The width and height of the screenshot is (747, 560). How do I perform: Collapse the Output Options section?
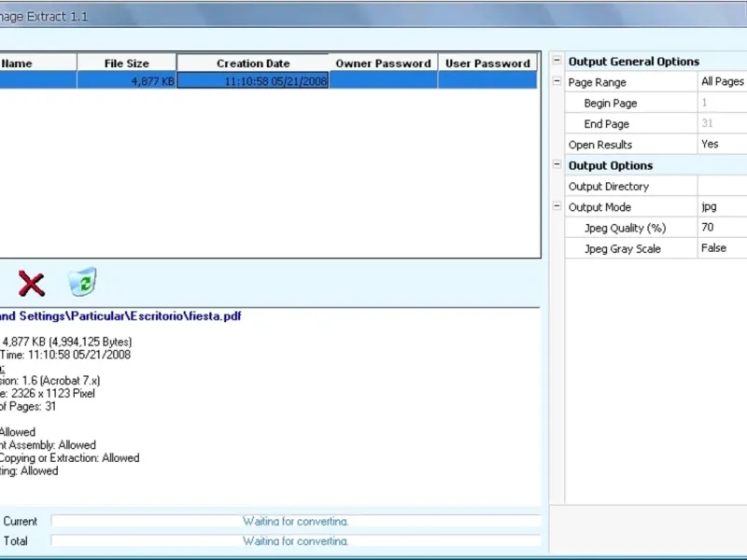557,165
